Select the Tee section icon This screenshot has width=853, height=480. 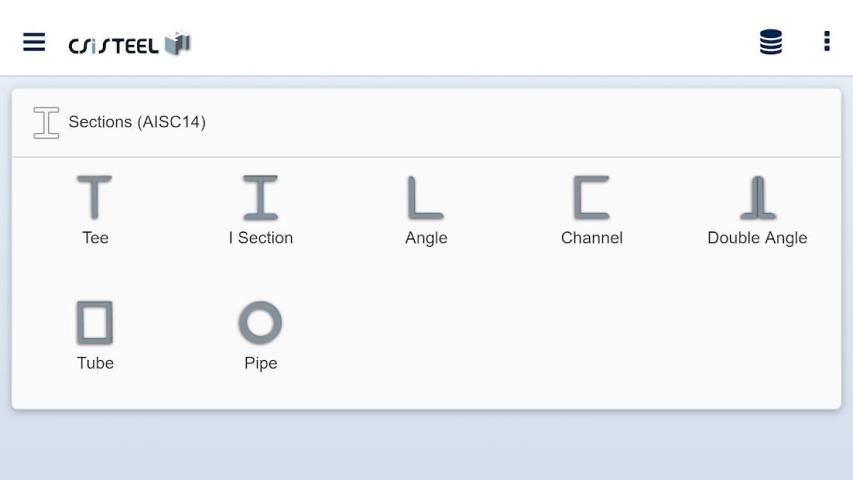[x=95, y=197]
